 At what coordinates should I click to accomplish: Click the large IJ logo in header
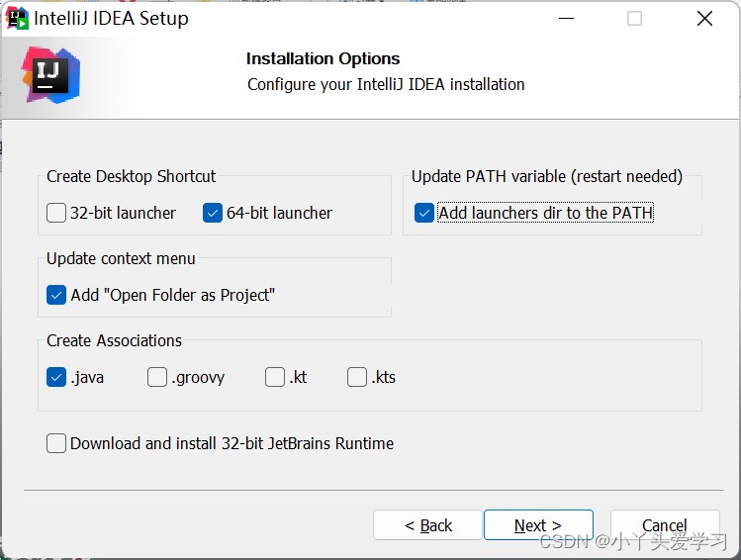pyautogui.click(x=50, y=75)
